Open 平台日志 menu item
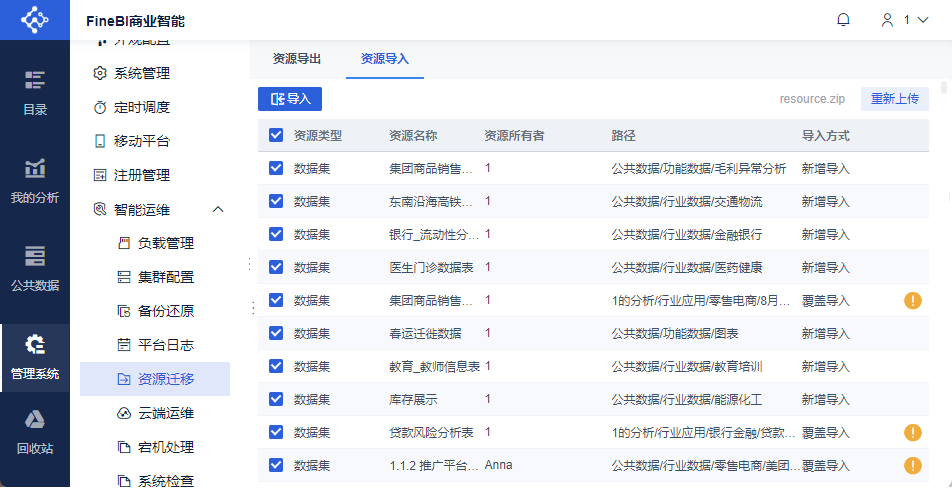This screenshot has width=952, height=488. 165,345
